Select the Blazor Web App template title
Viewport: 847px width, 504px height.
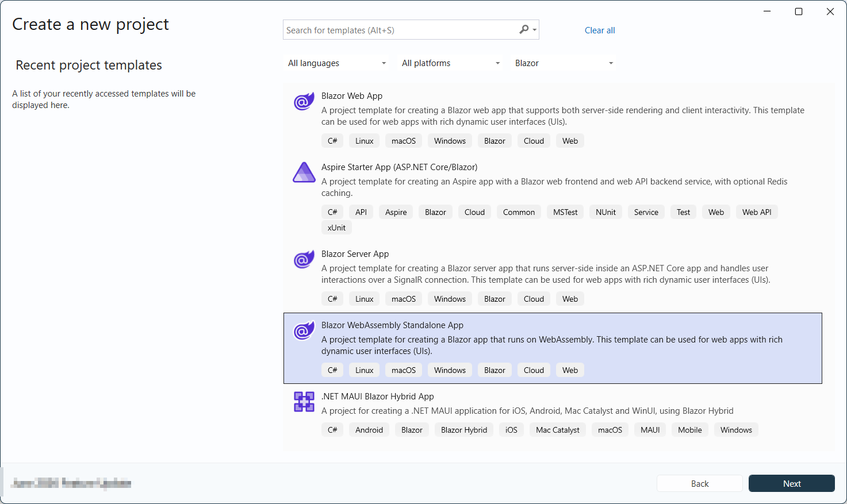click(x=352, y=96)
